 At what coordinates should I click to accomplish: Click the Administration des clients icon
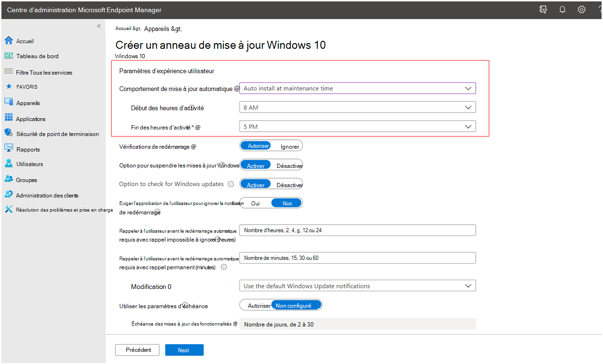(x=8, y=195)
